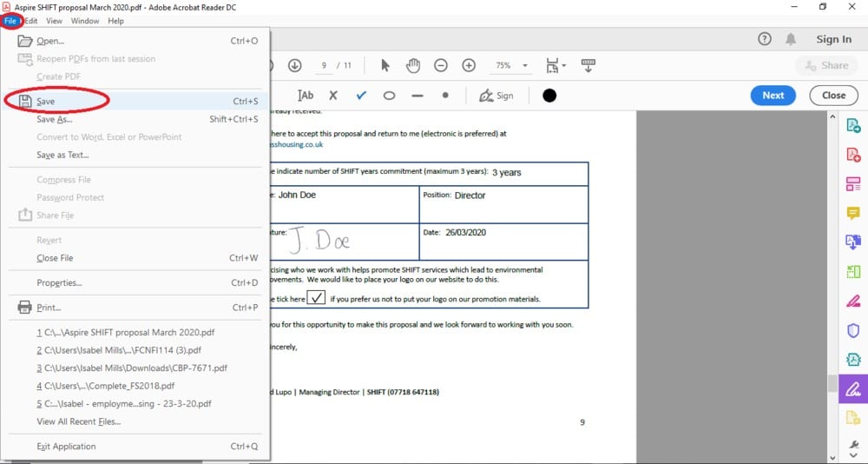Open the Edit menu
This screenshot has height=464, width=868.
click(31, 21)
